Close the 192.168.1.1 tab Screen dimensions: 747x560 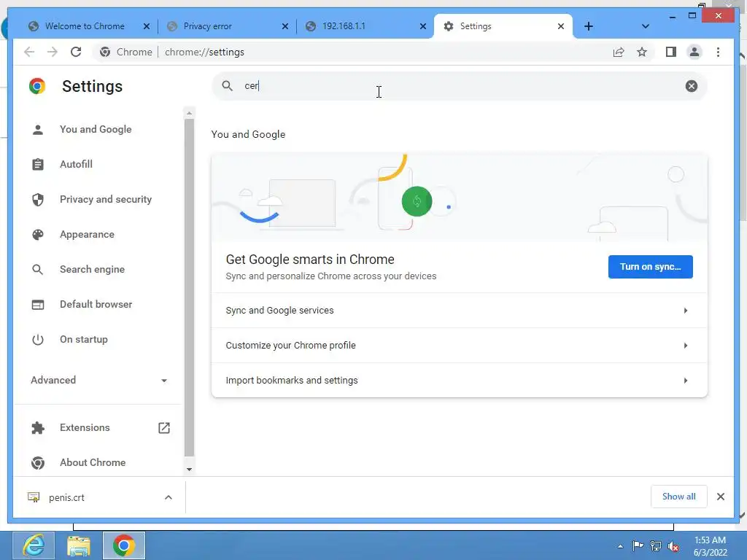(x=423, y=26)
